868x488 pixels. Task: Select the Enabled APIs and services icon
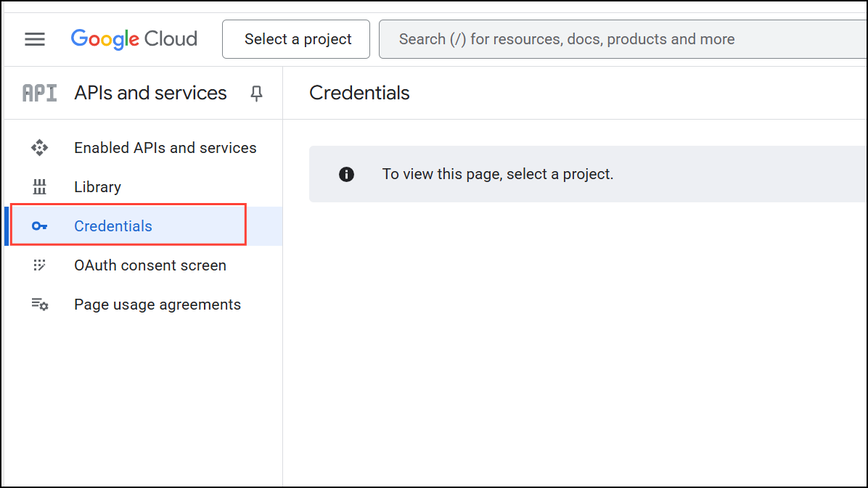[39, 147]
